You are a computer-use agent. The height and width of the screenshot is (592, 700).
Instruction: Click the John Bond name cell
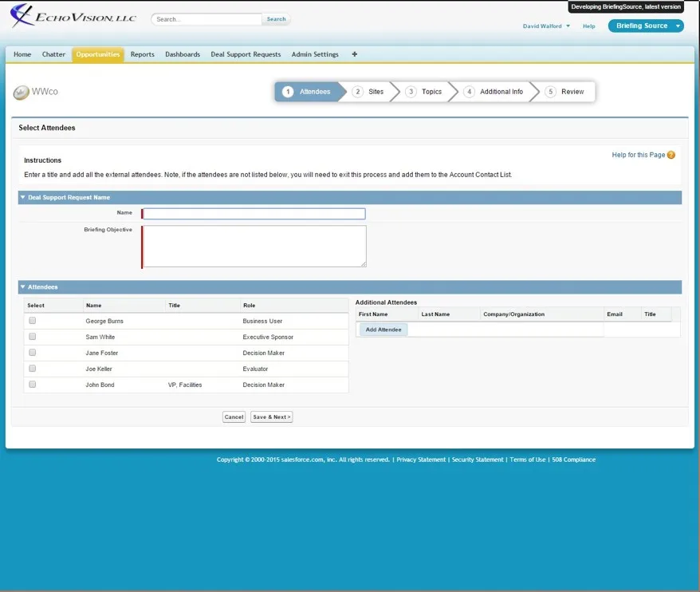pyautogui.click(x=100, y=385)
